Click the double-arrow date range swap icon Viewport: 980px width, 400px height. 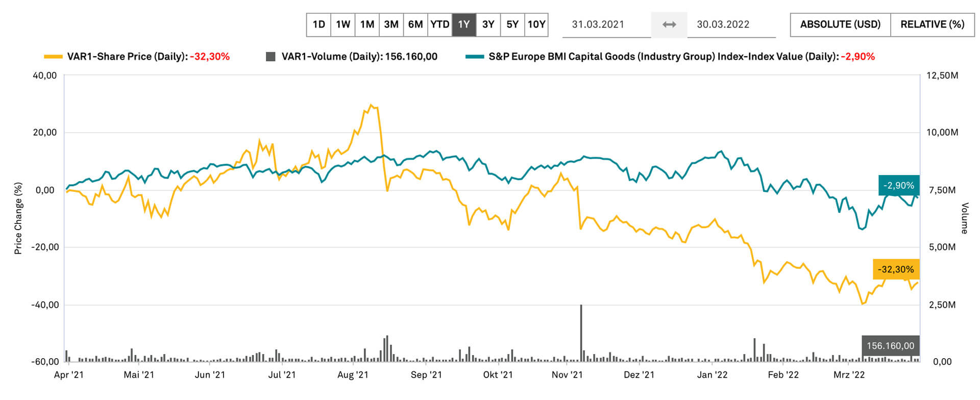click(669, 24)
